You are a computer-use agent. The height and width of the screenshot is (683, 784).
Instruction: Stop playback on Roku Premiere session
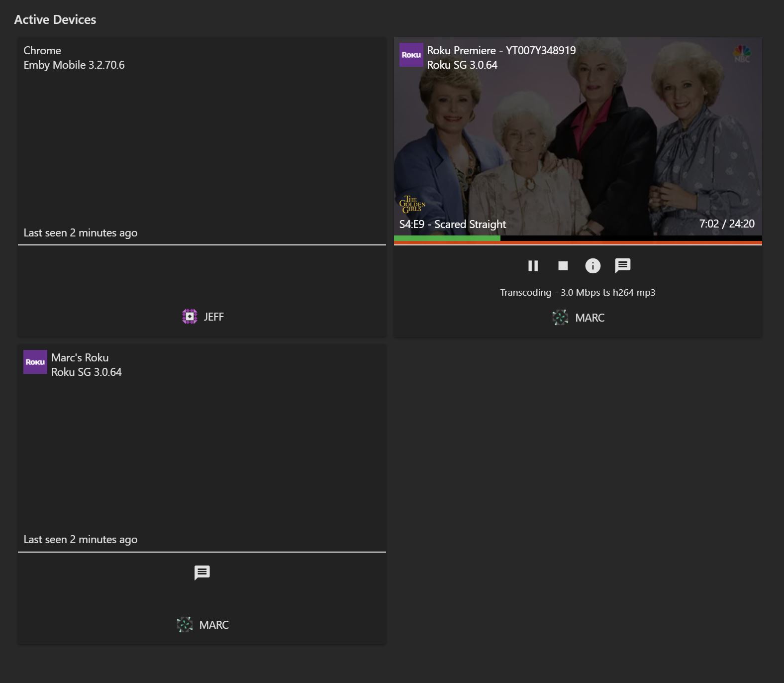(563, 266)
